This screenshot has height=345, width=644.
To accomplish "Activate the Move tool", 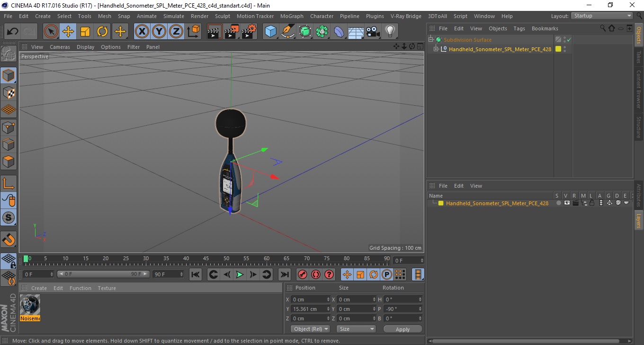I will 68,32.
